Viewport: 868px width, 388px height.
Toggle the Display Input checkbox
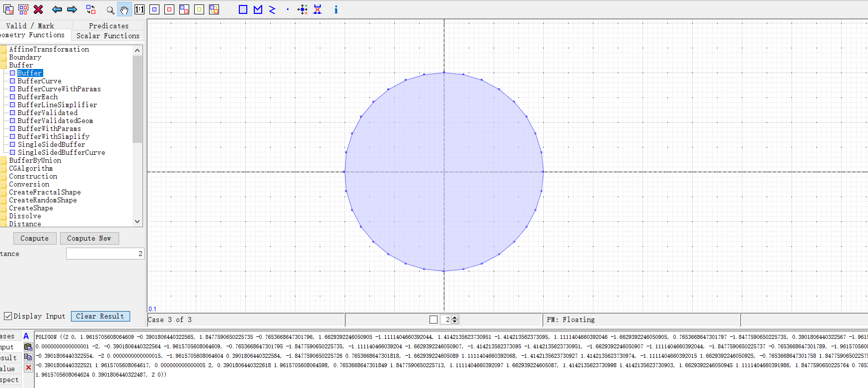coord(8,316)
